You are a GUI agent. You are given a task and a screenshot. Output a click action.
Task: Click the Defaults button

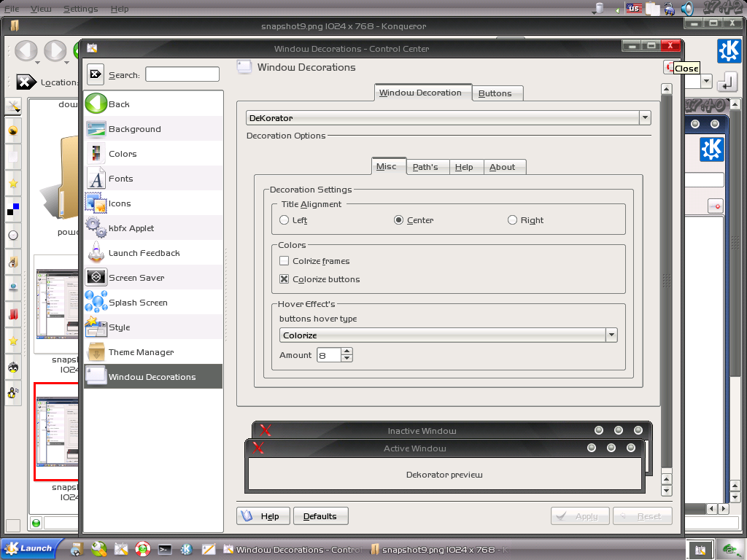(321, 516)
